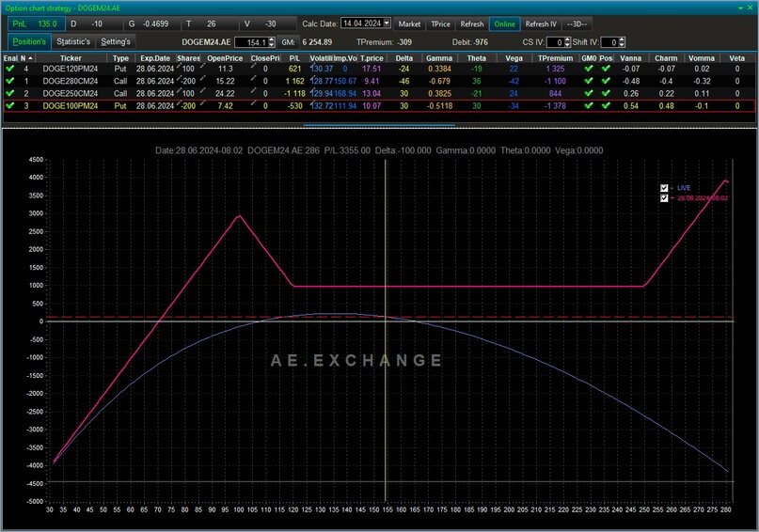Edit ClosePrice pencil icon for DOGE100PM24

253,102
